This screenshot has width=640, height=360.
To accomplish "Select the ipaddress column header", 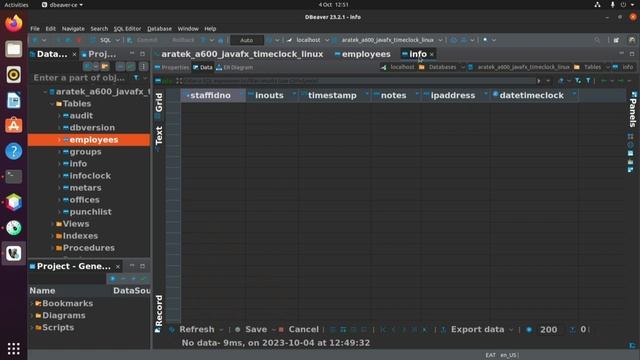I will (456, 95).
